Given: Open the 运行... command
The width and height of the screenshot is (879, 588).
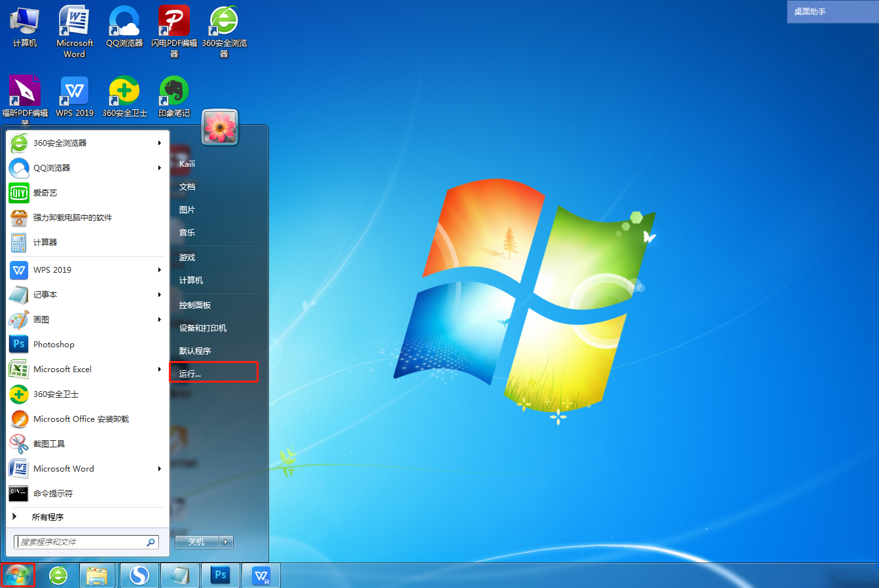Looking at the screenshot, I should click(214, 373).
